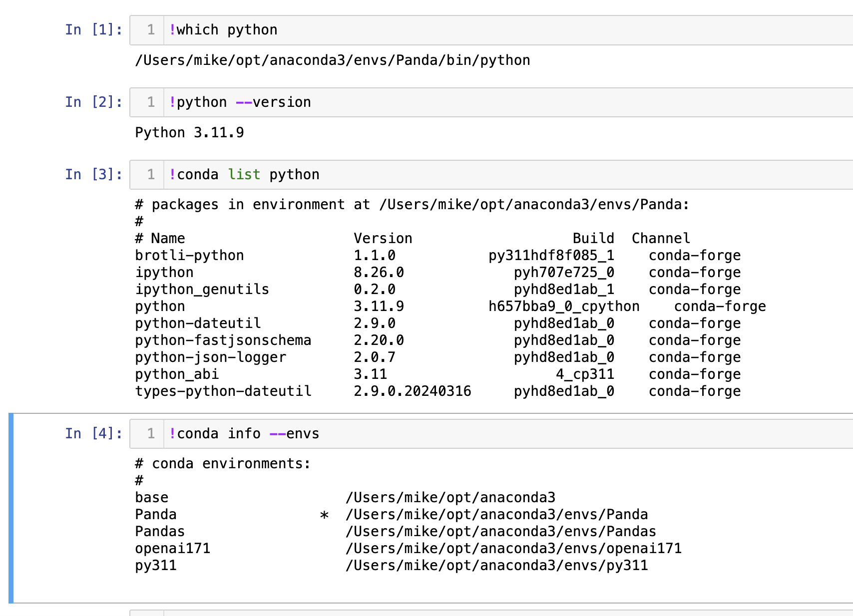The width and height of the screenshot is (853, 616).
Task: Click the 'python-json-logger' package name
Action: click(x=211, y=357)
